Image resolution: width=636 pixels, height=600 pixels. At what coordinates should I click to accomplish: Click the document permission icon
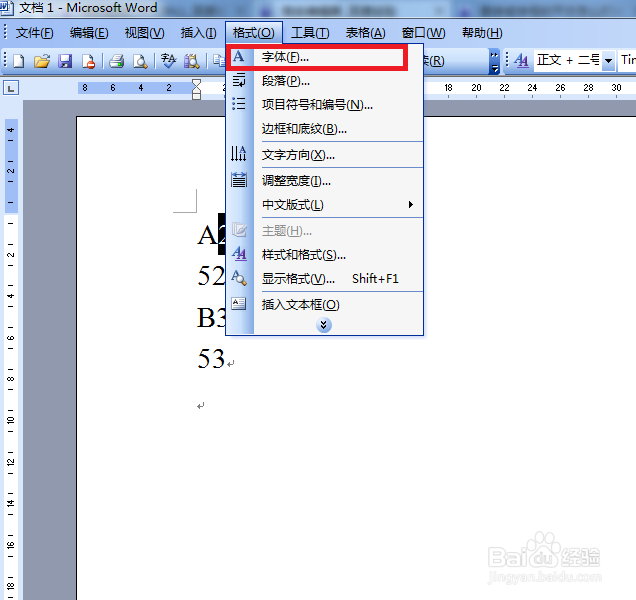(88, 61)
